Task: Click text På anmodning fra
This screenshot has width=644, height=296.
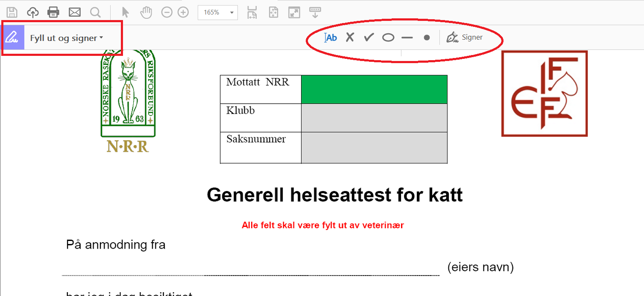Action: 116,245
